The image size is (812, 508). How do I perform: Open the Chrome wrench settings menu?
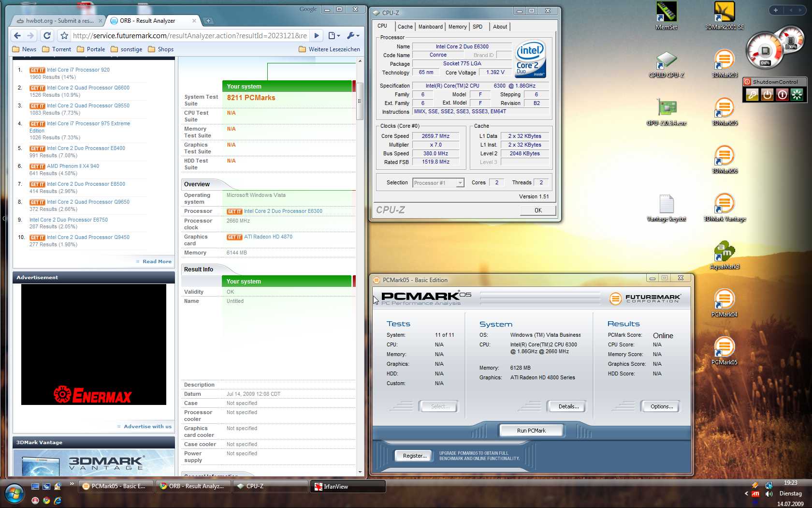[353, 35]
